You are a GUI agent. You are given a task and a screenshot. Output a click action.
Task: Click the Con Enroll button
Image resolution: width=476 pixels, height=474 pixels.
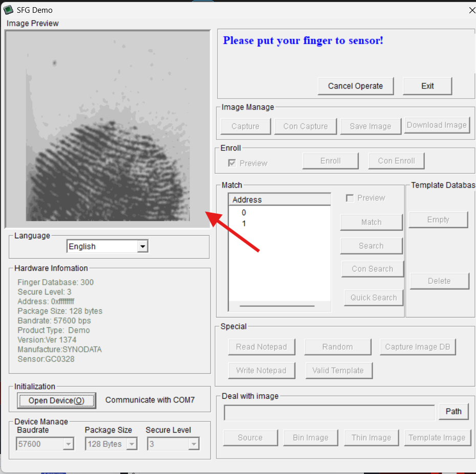coord(396,161)
